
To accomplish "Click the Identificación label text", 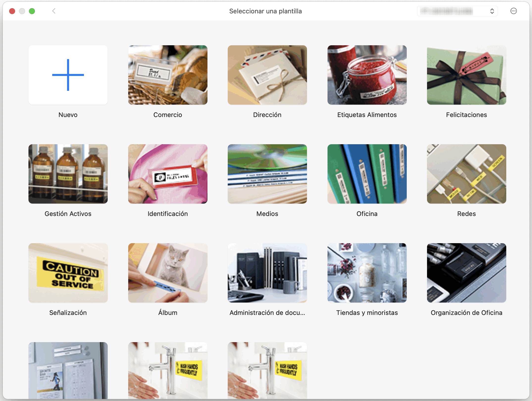I will click(168, 214).
